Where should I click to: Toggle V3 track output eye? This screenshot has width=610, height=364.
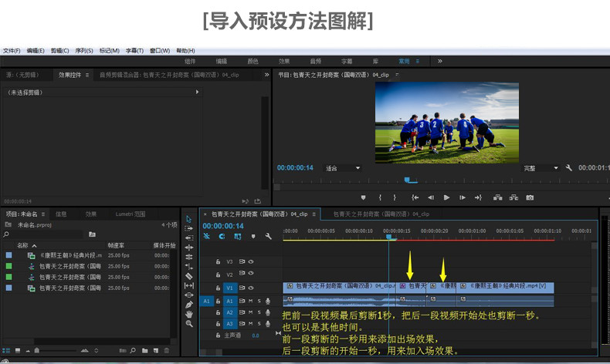pyautogui.click(x=251, y=261)
